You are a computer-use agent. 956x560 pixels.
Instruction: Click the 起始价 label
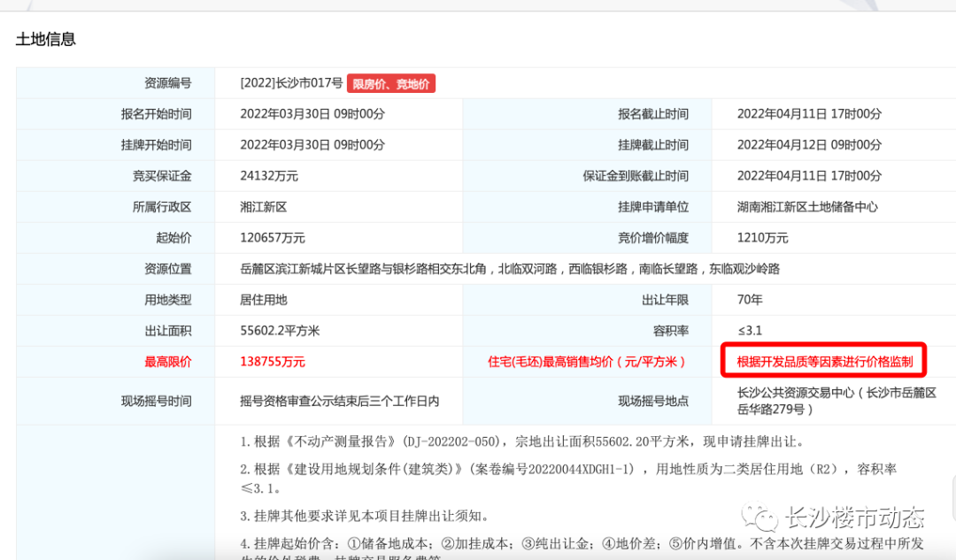[173, 238]
